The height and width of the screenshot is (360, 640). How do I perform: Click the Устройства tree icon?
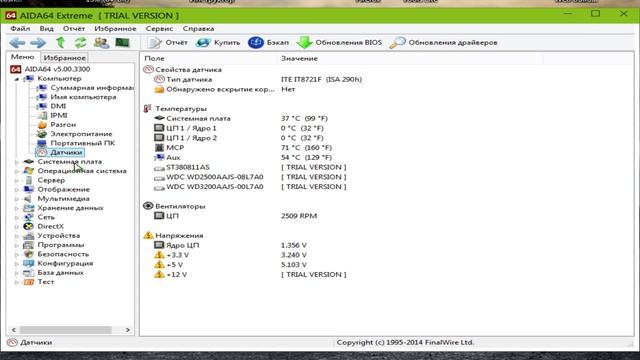click(29, 236)
